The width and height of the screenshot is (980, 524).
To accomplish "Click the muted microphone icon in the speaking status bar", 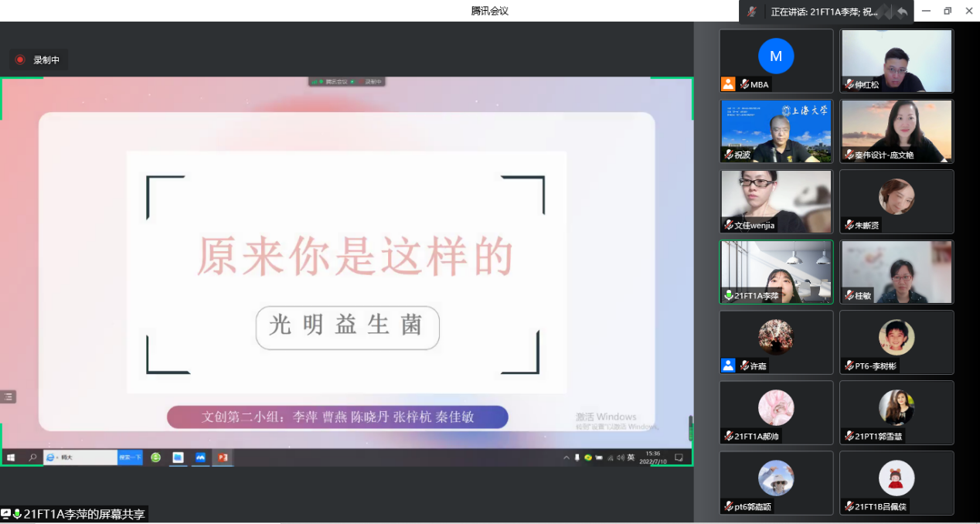I will [x=752, y=12].
